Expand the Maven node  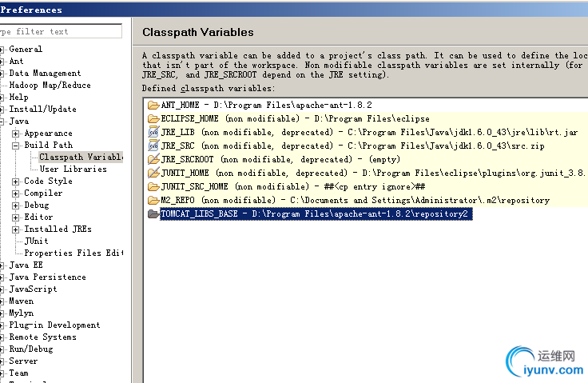tap(2, 302)
